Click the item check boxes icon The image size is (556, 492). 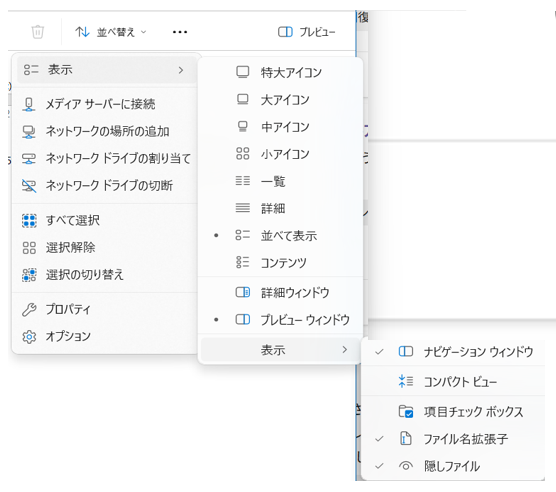click(406, 412)
